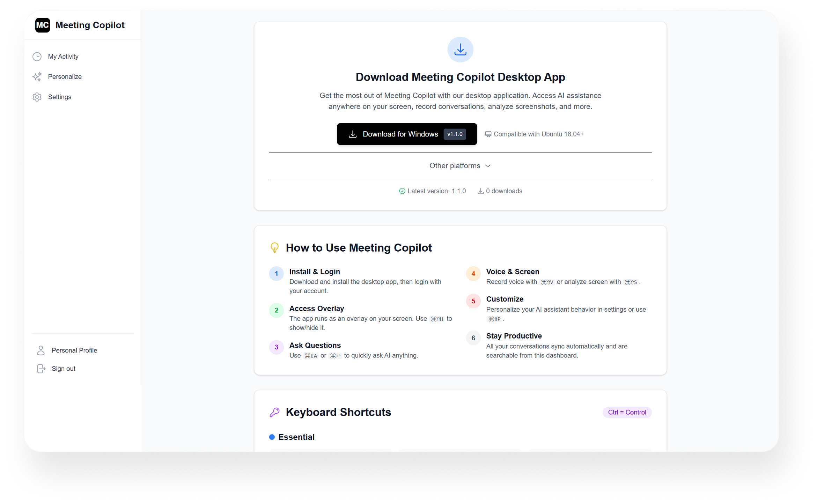Open Personal Profile
817x504 pixels.
pos(74,350)
